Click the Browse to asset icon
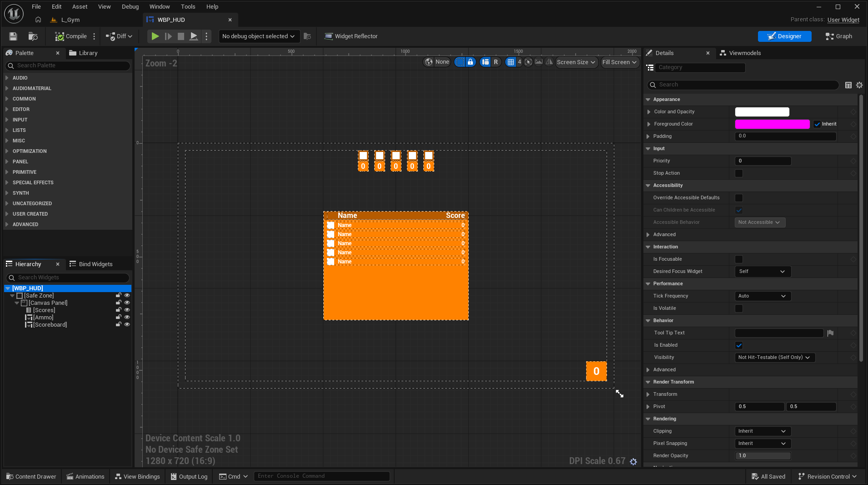The width and height of the screenshot is (868, 485). pos(33,36)
